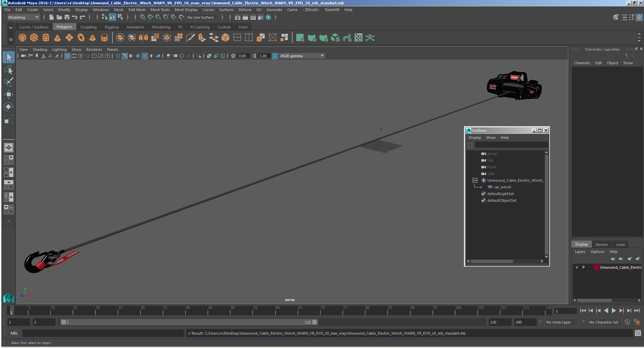Image resolution: width=644 pixels, height=348 pixels.
Task: Select the Move tool in toolbox
Action: pyautogui.click(x=9, y=94)
